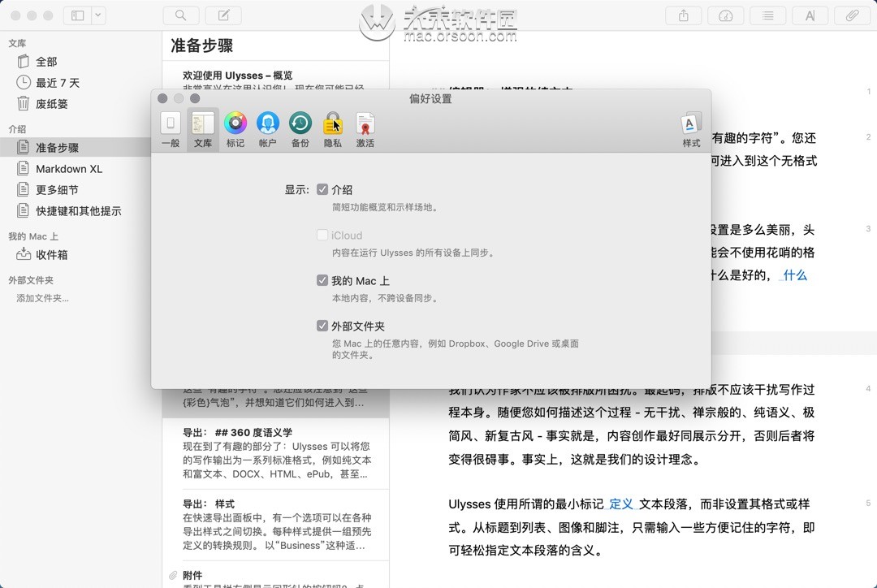Follow the 定义 link in editor text
The width and height of the screenshot is (877, 588).
pyautogui.click(x=621, y=504)
